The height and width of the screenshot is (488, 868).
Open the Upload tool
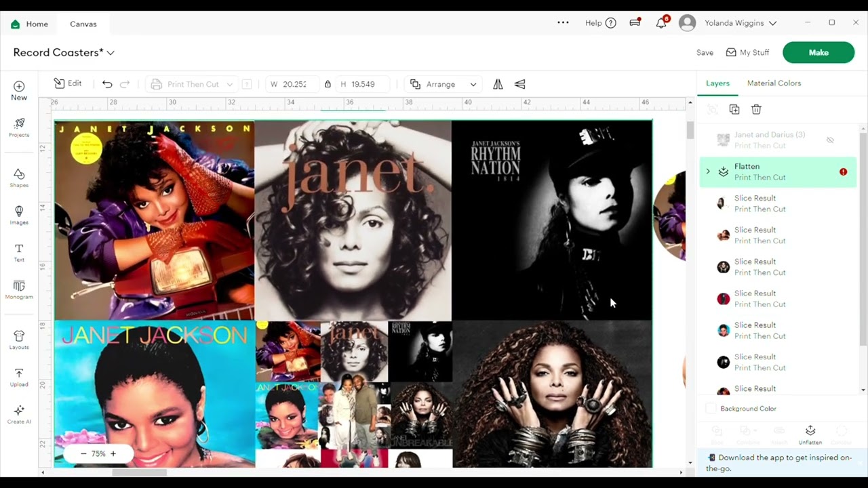tap(19, 377)
